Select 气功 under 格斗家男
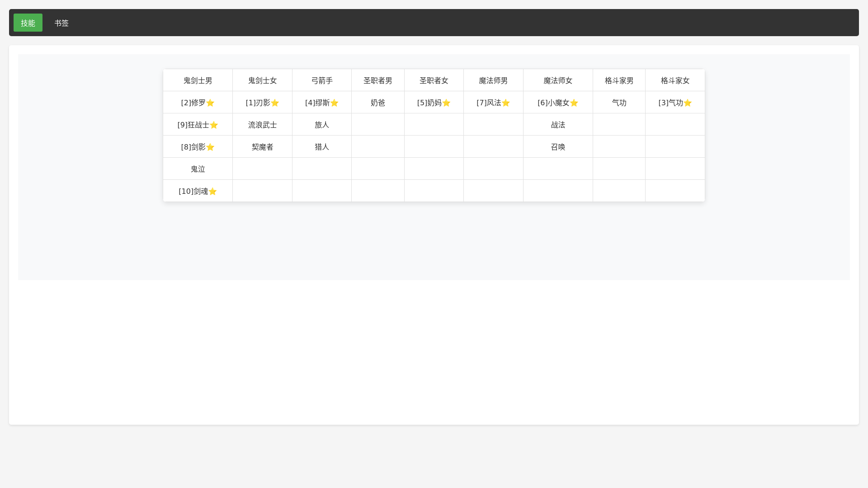The image size is (868, 488). 619,103
